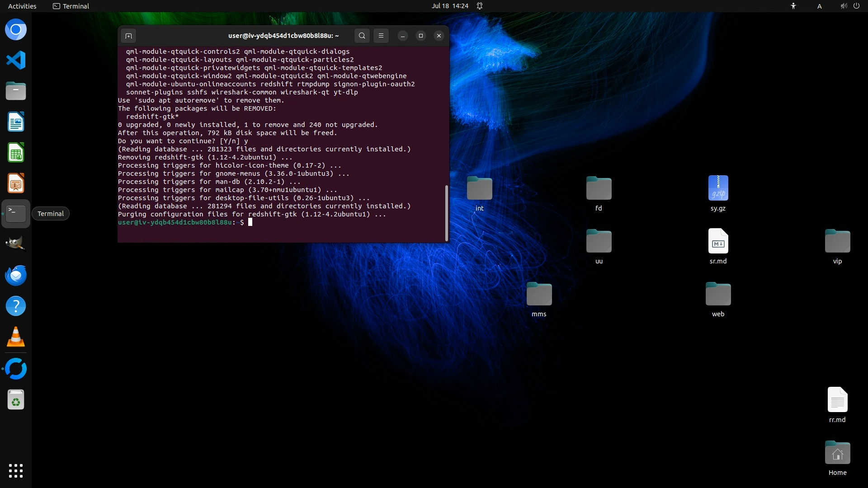Select the sr.md markdown file
The image size is (868, 488).
click(x=718, y=241)
